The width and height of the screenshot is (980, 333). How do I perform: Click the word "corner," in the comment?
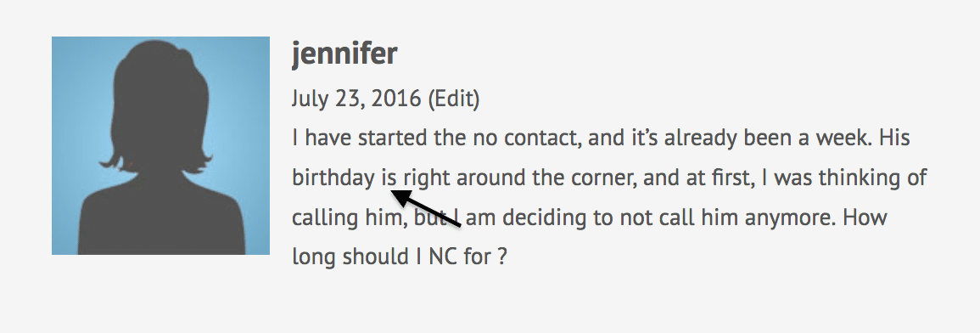pyautogui.click(x=604, y=178)
